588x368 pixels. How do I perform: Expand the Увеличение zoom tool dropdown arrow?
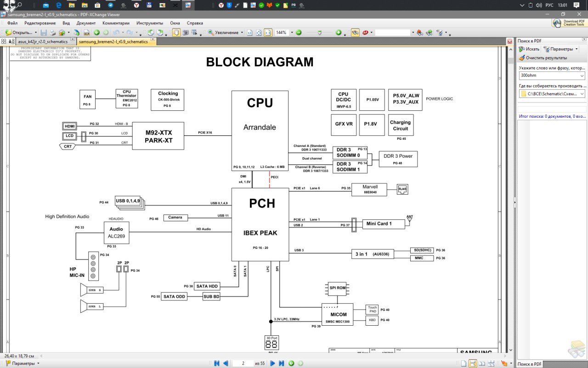coord(242,33)
